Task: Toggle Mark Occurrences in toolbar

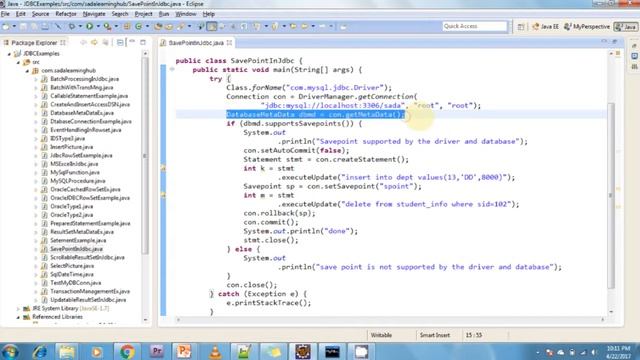Action: point(212,27)
